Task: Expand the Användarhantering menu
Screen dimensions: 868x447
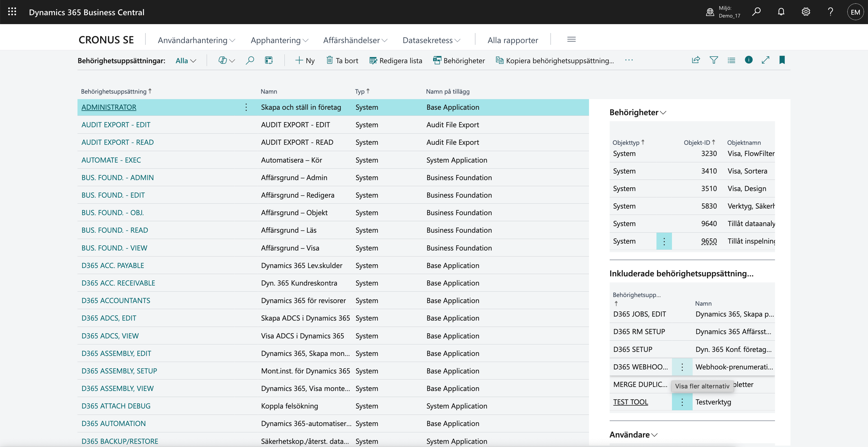Action: click(196, 40)
